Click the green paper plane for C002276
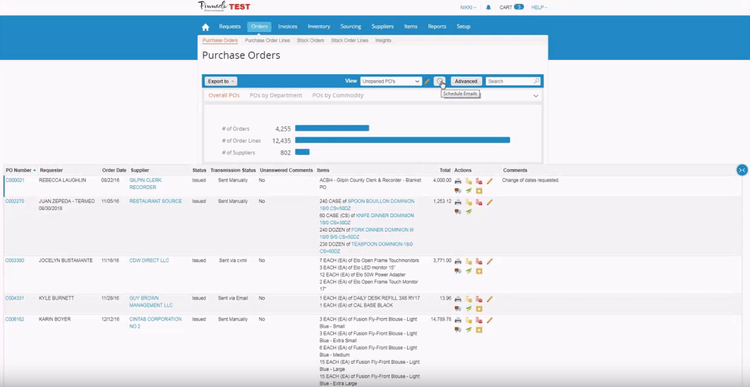Screen dimensions: 750x387 (x=469, y=211)
